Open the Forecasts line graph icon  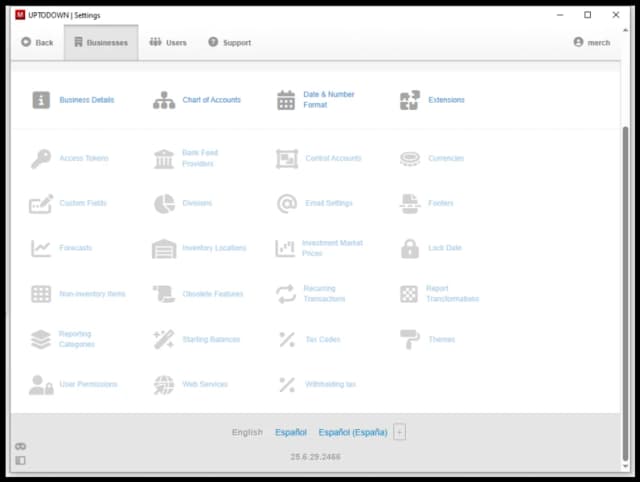tap(41, 248)
